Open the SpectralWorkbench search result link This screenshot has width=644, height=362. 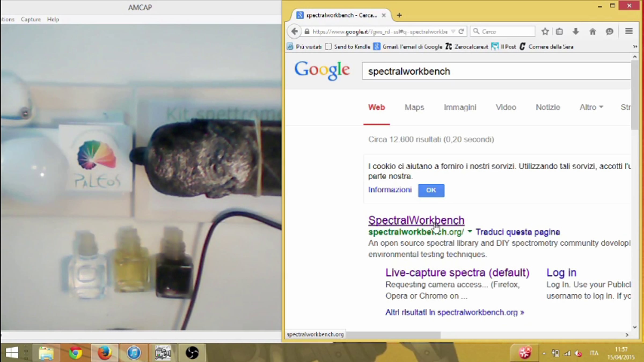click(x=416, y=220)
